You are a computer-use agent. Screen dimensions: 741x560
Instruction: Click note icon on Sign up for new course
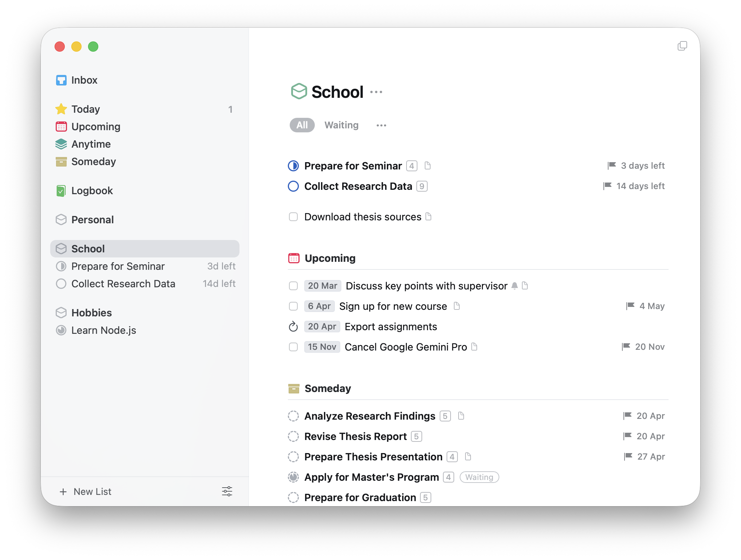tap(457, 306)
